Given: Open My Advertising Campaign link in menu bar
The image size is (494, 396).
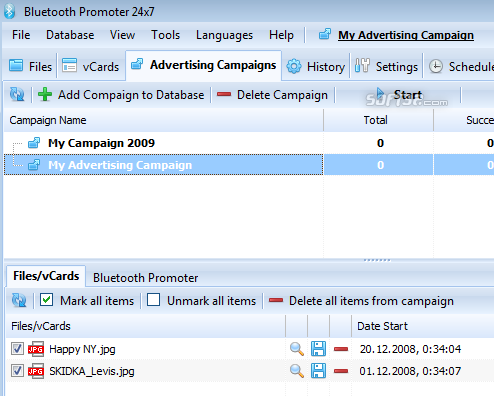Looking at the screenshot, I should (x=406, y=35).
